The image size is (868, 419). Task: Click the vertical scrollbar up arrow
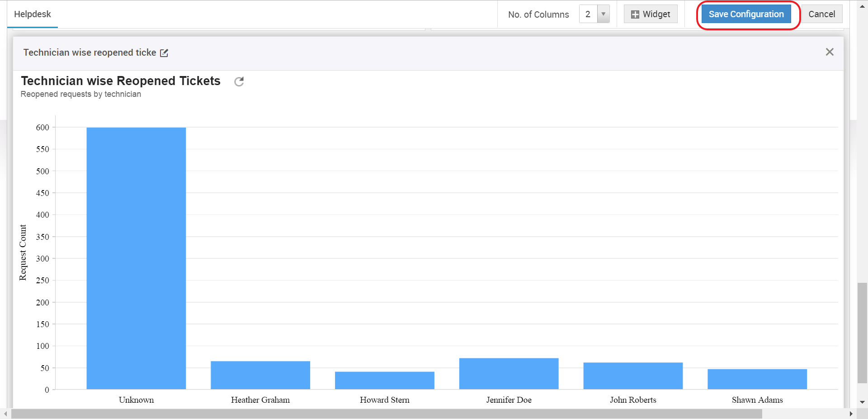click(x=862, y=6)
